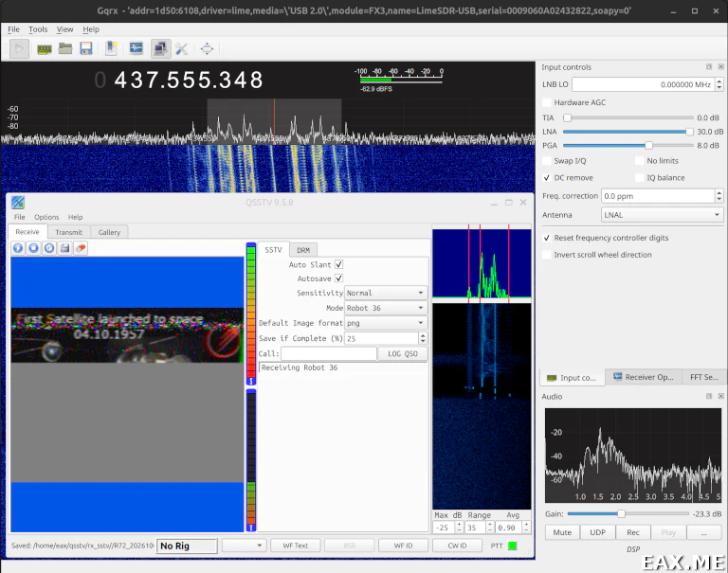Open the bookmarks toolbar icon
The height and width of the screenshot is (573, 728).
pos(111,48)
